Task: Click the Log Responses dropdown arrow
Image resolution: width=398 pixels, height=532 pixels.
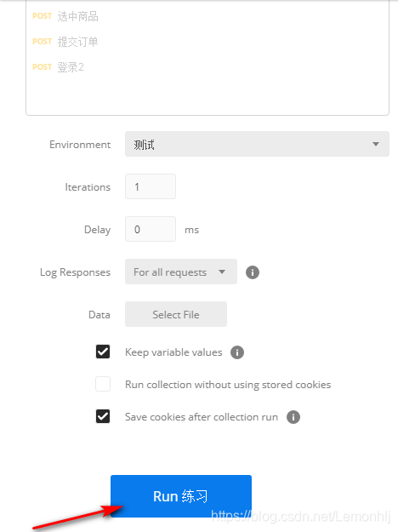Action: [x=222, y=272]
